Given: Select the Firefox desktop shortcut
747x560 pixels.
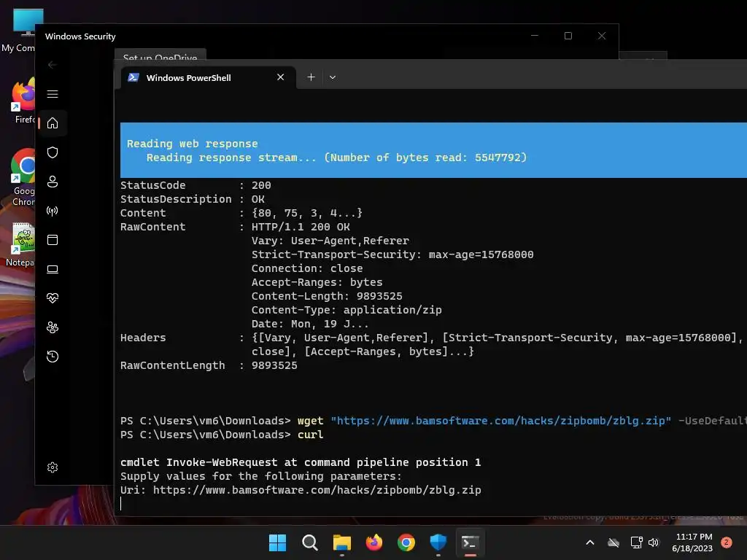Looking at the screenshot, I should (21, 101).
